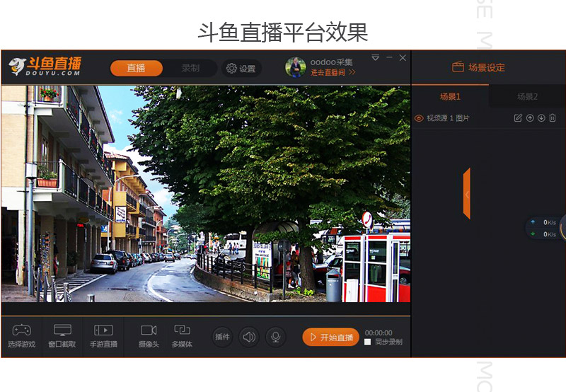
Task: Start streaming with 开始直播
Action: 330,337
